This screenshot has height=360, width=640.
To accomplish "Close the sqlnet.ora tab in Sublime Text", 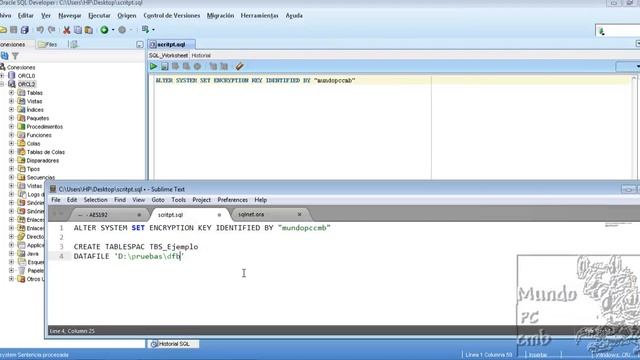I will 300,215.
